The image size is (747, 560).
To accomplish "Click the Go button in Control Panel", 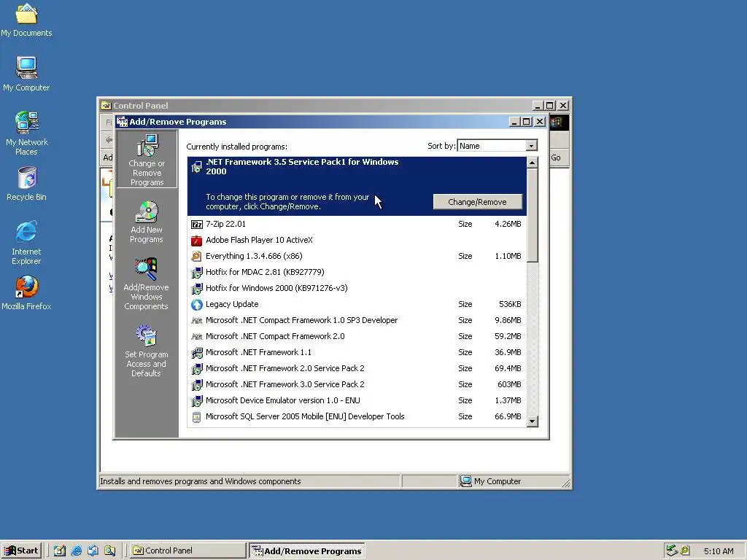I will click(x=556, y=157).
